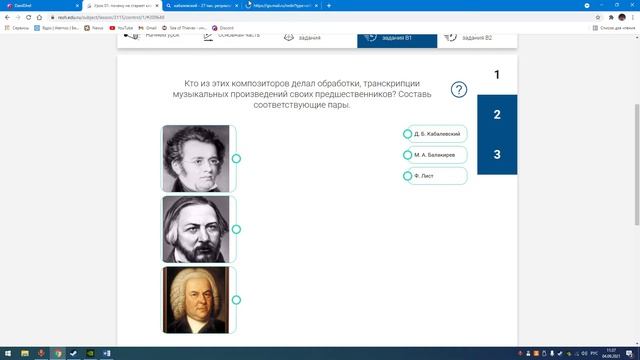This screenshot has width=640, height=360.
Task: Open the browser extensions puzzle icon
Action: [611, 18]
